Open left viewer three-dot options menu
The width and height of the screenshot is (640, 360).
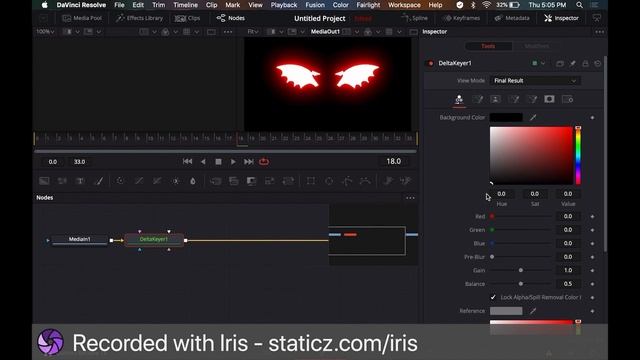[228, 32]
